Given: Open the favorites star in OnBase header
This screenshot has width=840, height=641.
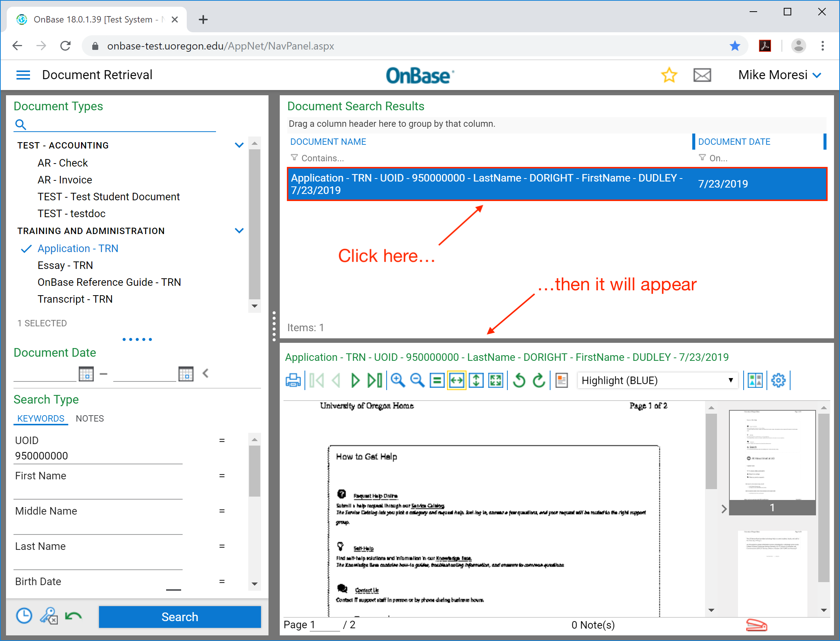Looking at the screenshot, I should (669, 75).
